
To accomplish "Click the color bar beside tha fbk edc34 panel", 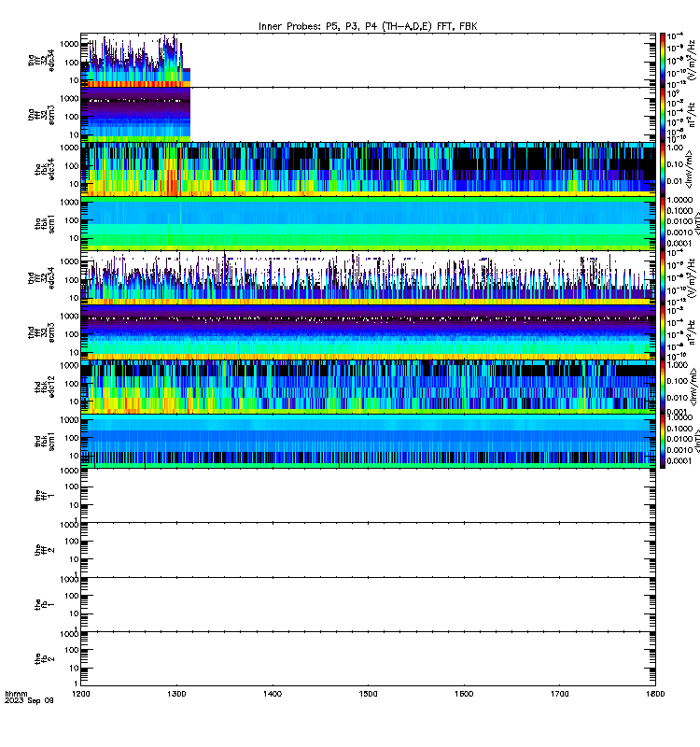I will click(x=663, y=169).
